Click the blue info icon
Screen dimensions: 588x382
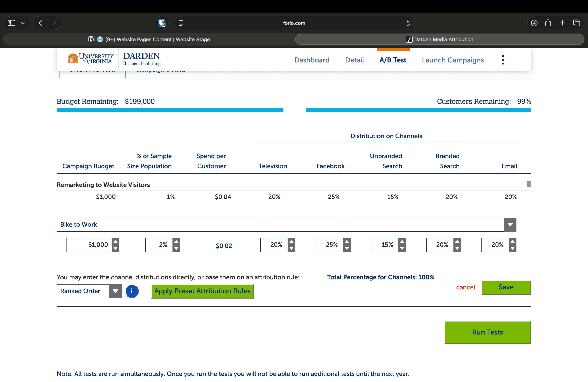[x=132, y=291]
